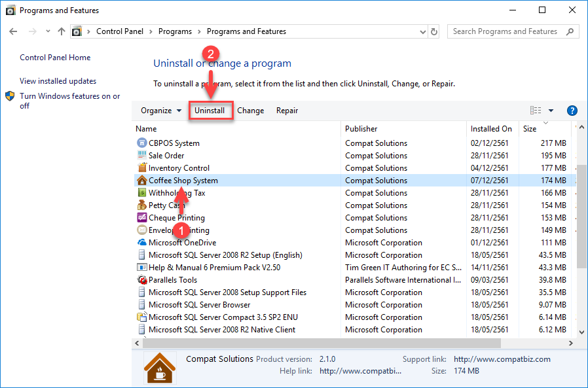Uninstall the selected program
This screenshot has width=588, height=388.
[x=210, y=111]
